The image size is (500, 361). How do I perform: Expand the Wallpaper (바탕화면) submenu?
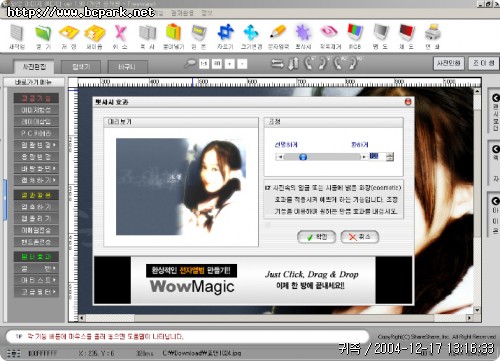[36, 168]
